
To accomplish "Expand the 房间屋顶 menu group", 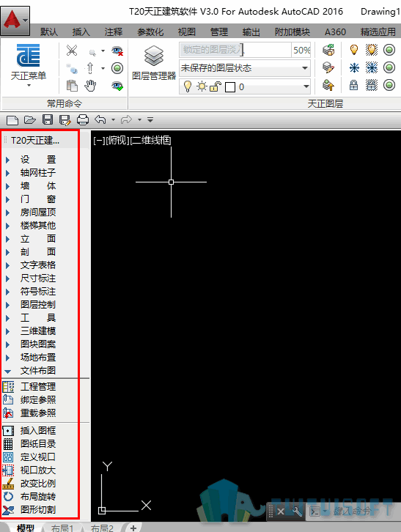I will point(7,213).
